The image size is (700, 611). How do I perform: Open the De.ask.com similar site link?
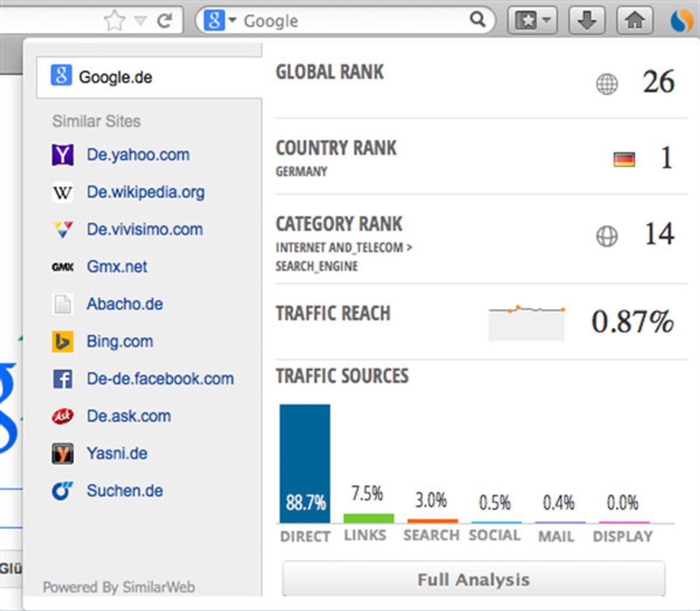[129, 416]
